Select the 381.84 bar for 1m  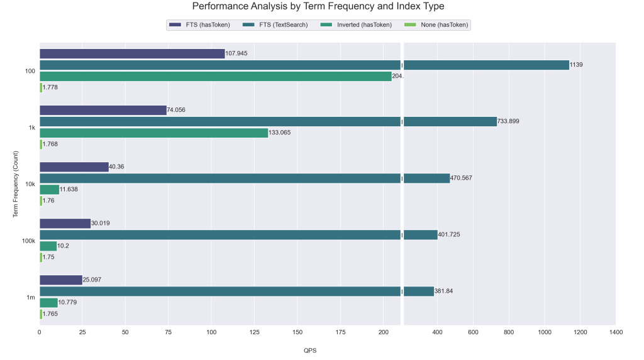[237, 292]
